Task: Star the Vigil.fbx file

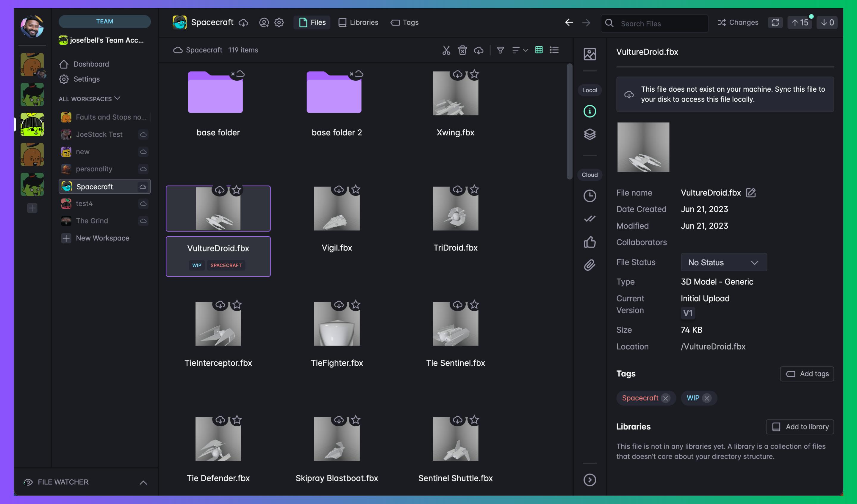Action: point(355,189)
